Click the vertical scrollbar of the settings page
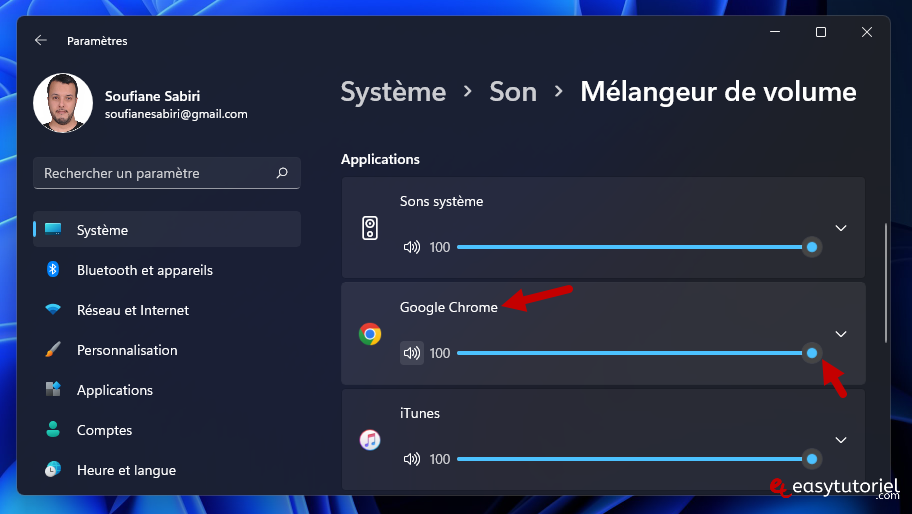Screen dimensions: 912x514 point(886,283)
